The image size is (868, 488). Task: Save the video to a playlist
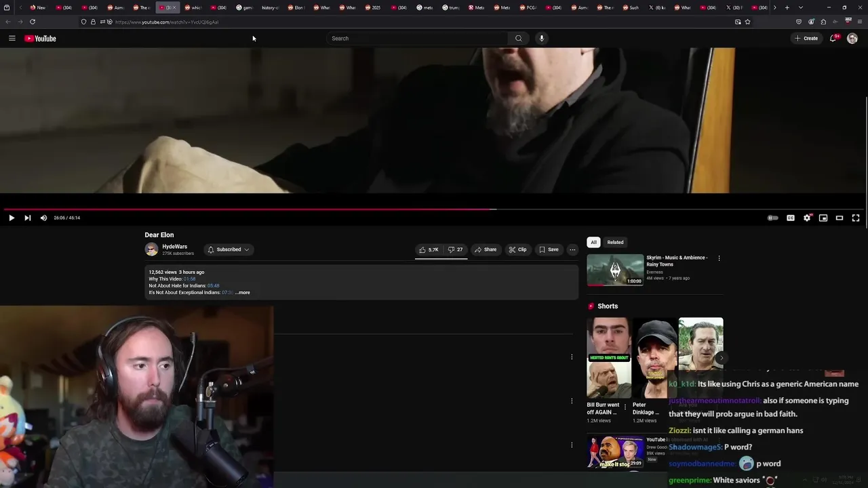549,249
